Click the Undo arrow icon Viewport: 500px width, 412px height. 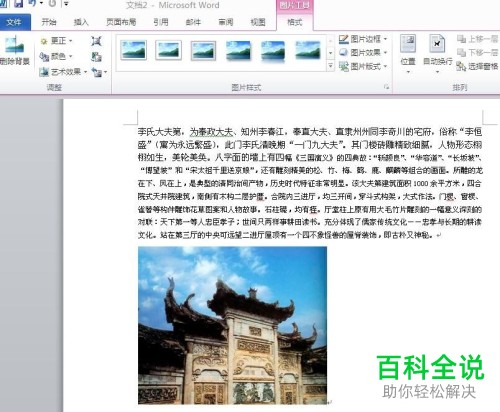[x=32, y=3]
